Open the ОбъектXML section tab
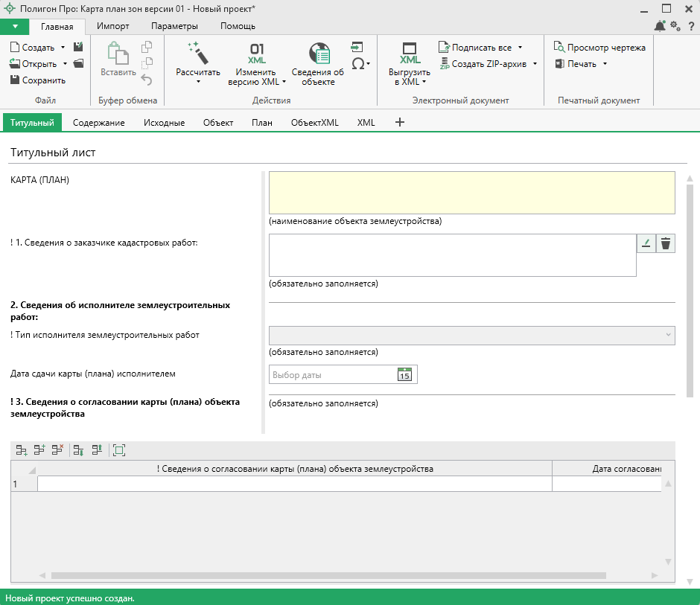700x605 pixels. [314, 123]
